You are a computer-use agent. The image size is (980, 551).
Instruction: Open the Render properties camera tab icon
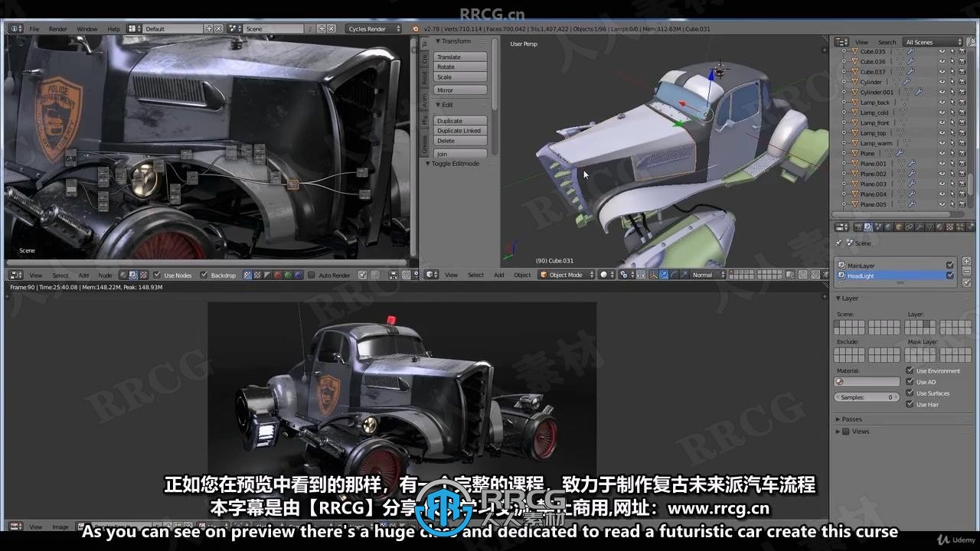tap(858, 227)
